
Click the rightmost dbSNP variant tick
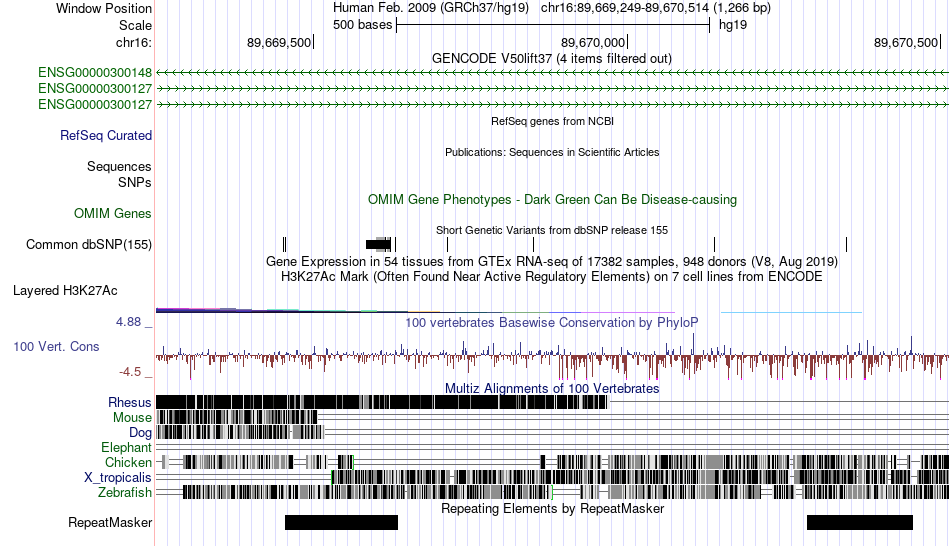pyautogui.click(x=846, y=245)
